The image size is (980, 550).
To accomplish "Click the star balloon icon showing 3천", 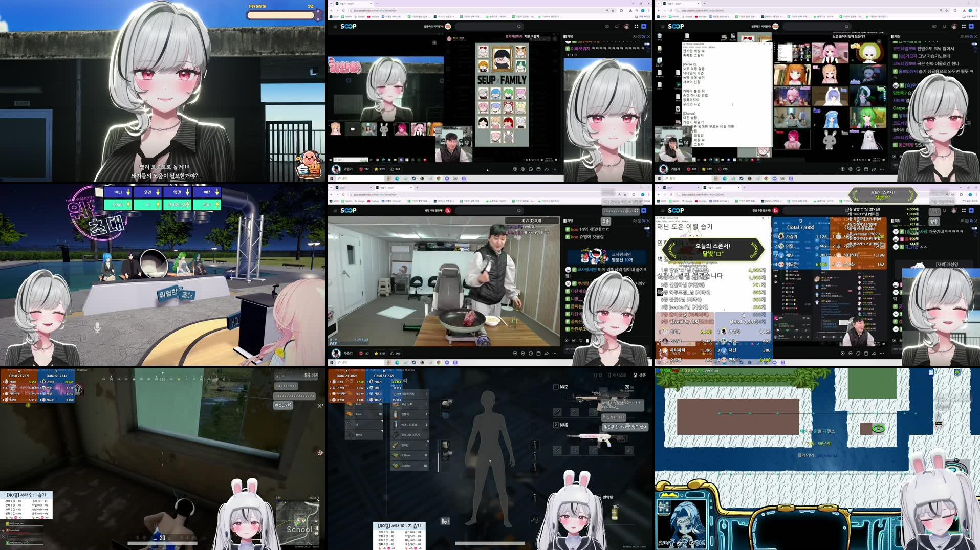I will click(377, 169).
